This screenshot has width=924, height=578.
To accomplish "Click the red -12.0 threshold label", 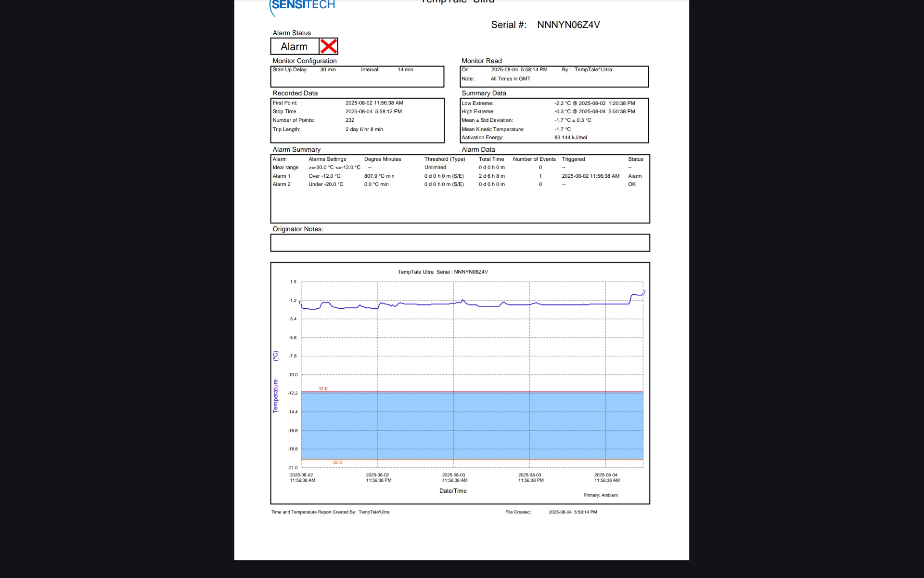I will (322, 389).
